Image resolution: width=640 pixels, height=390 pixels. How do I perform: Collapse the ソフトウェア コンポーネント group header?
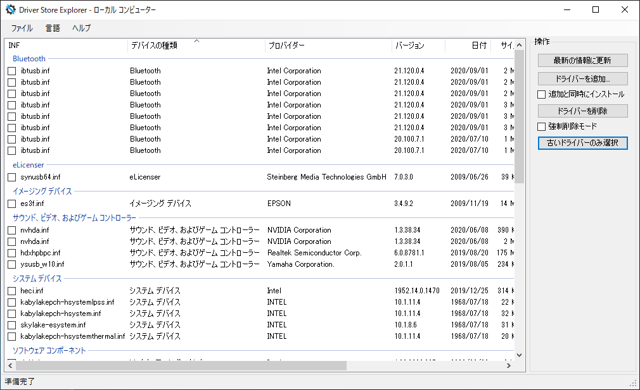[x=49, y=350]
